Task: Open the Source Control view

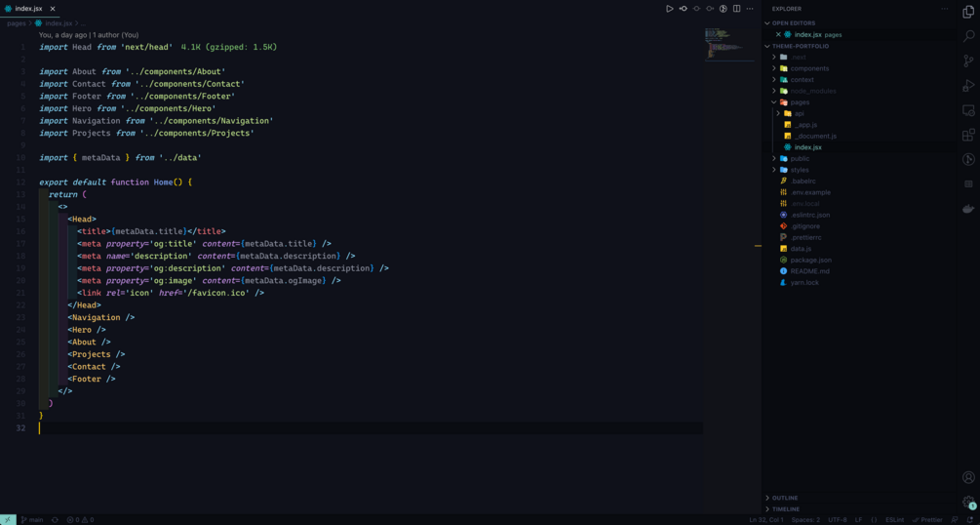Action: 968,61
